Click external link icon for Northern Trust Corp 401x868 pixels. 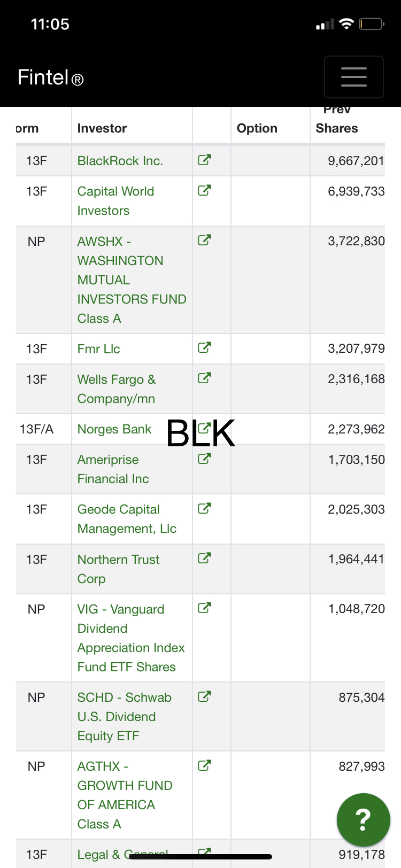[204, 559]
